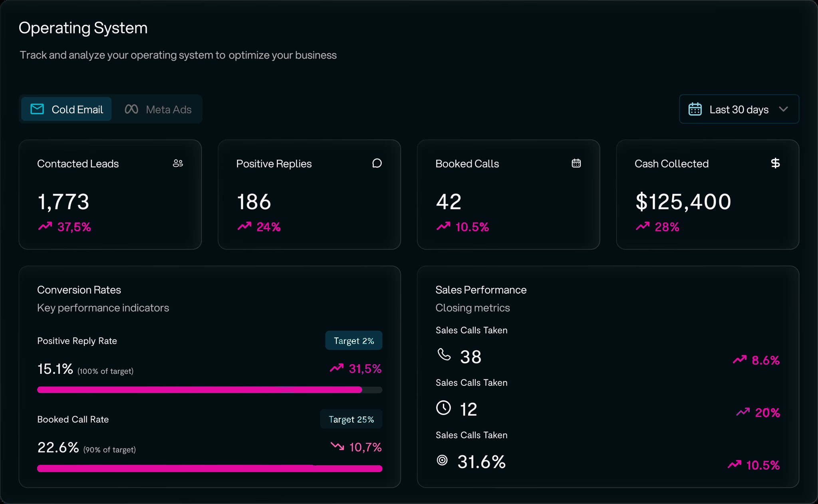Click the clock icon beside 12
This screenshot has width=818, height=504.
click(443, 408)
